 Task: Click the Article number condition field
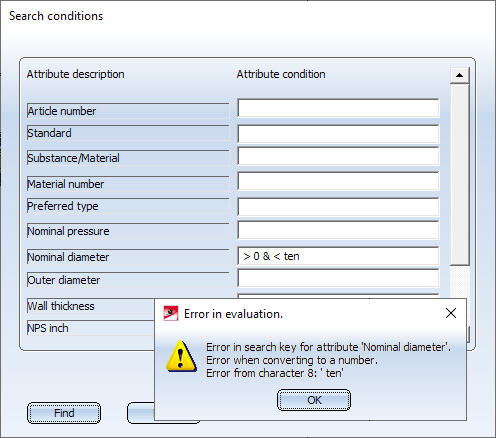[338, 108]
